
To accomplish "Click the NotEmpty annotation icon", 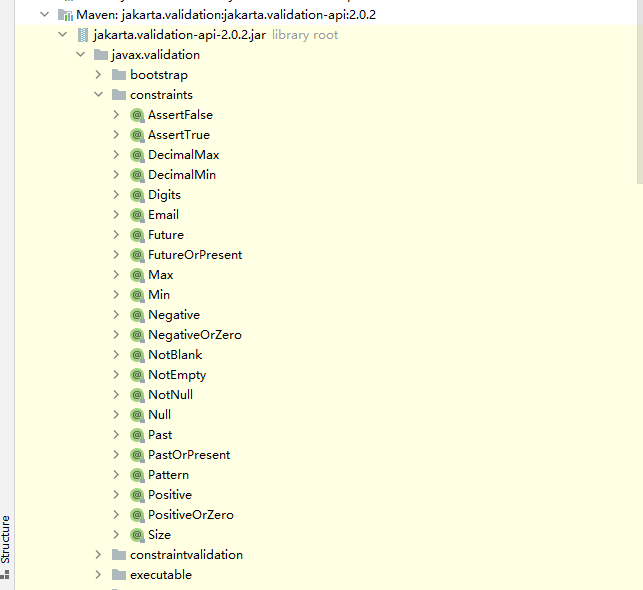I will 137,375.
